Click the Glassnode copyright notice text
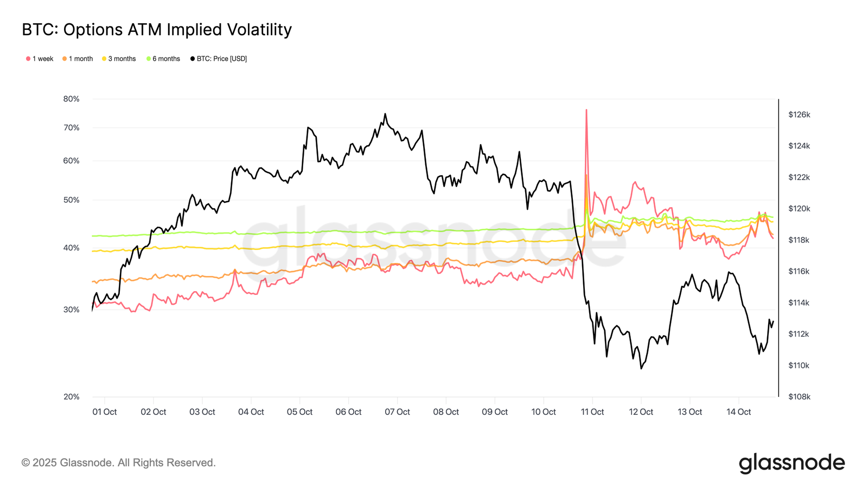Screen dimensions: 868x488 [119, 463]
